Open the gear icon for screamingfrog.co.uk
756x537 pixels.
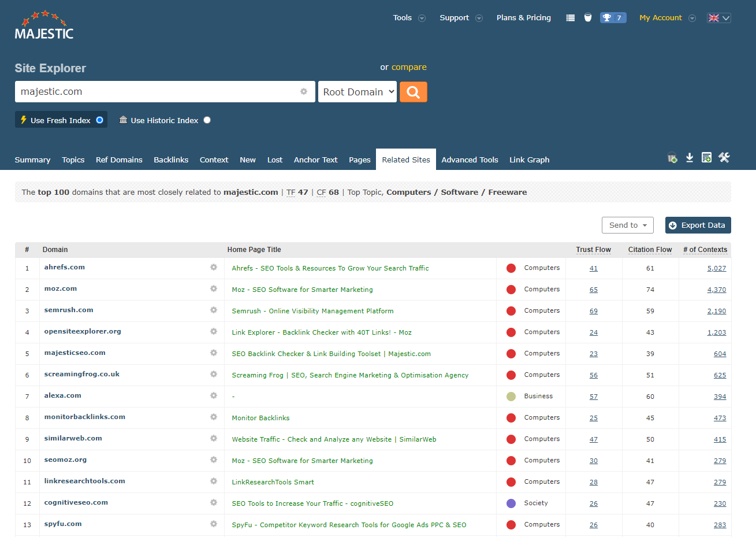214,374
